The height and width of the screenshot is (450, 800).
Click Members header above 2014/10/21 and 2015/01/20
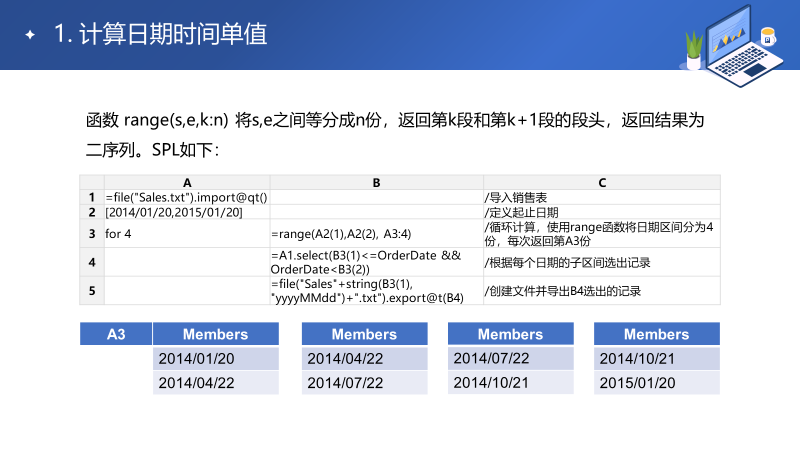click(657, 334)
